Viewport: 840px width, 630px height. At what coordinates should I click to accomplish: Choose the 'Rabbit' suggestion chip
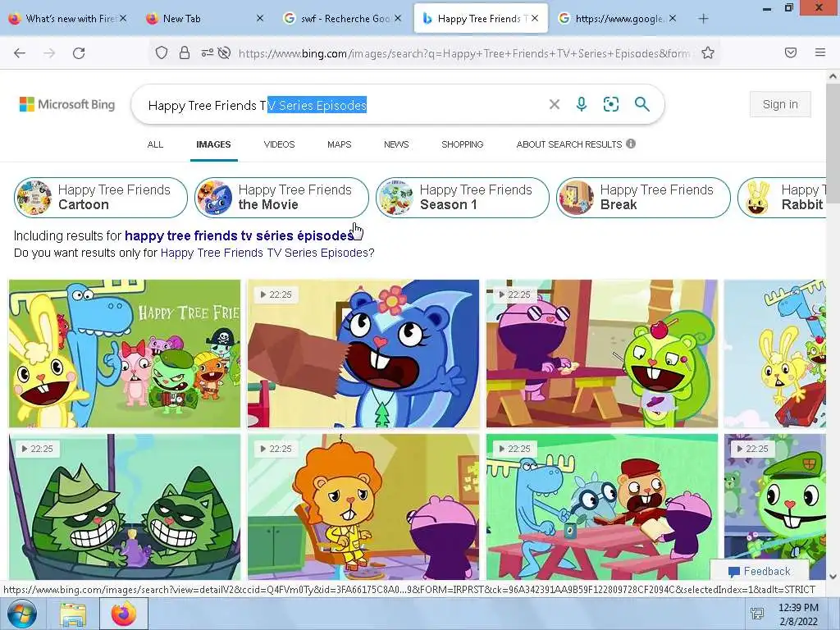point(782,197)
